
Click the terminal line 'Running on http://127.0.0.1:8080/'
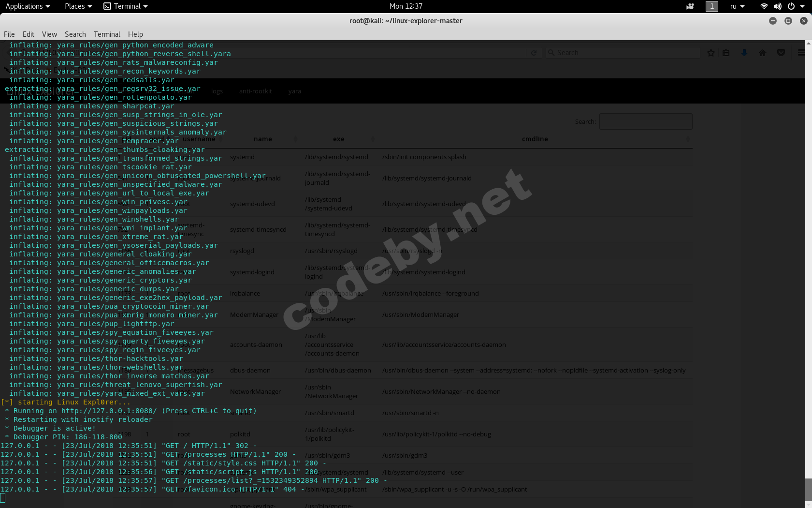130,411
